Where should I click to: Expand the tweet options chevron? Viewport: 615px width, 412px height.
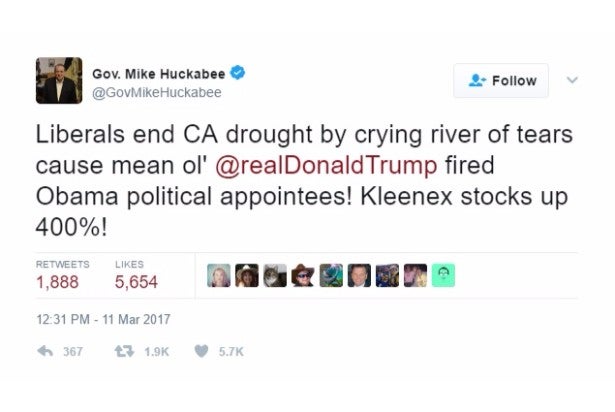tap(572, 80)
